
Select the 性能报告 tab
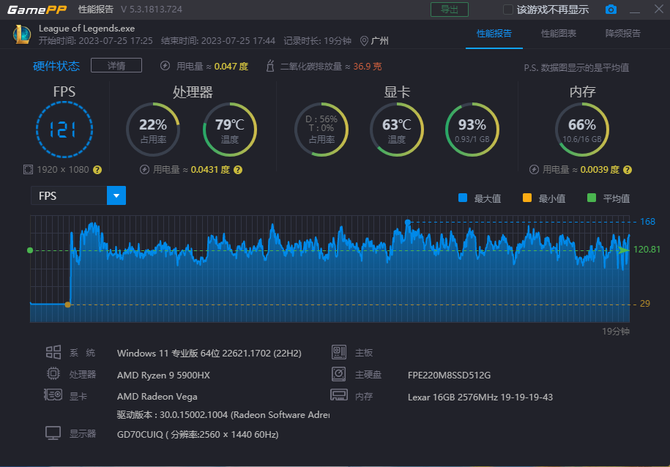494,33
